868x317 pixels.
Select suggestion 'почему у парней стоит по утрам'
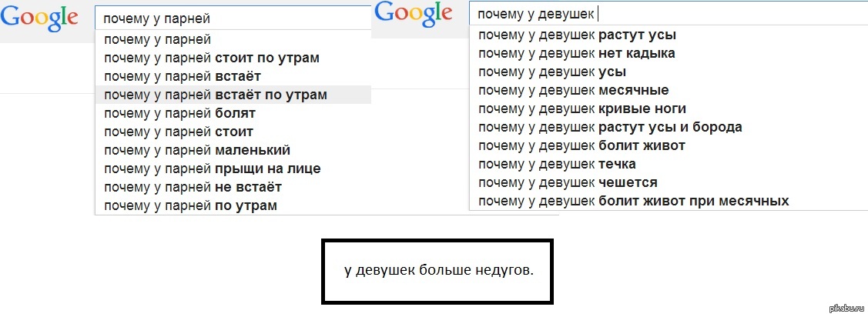click(x=233, y=58)
